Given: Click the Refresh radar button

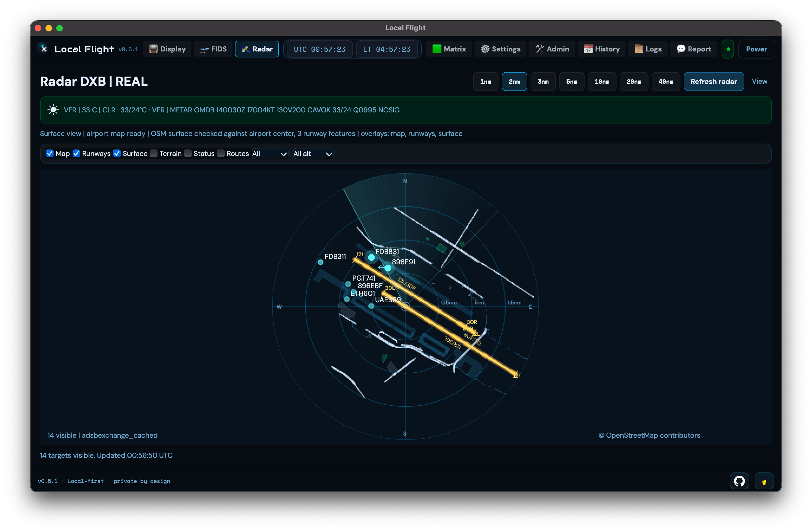Looking at the screenshot, I should 714,82.
